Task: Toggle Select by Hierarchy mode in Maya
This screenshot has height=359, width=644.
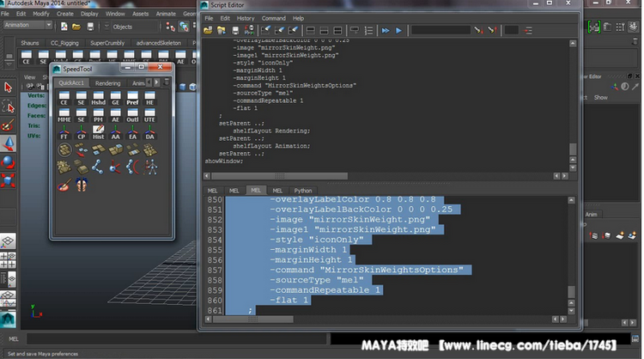Action: [171, 27]
